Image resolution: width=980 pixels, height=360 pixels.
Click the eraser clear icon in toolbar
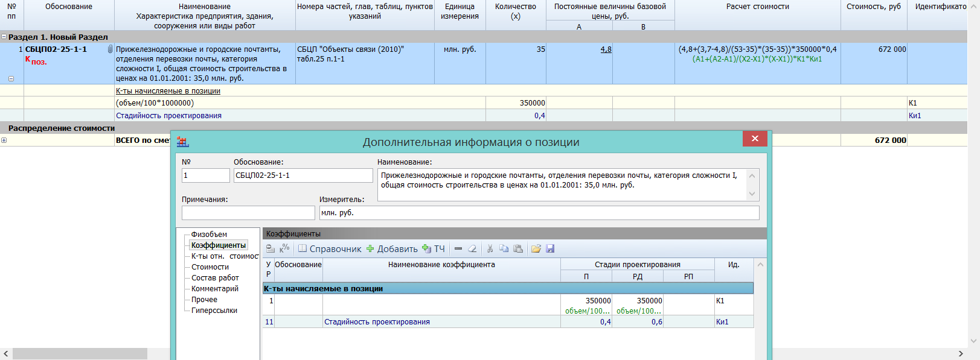[x=472, y=249]
